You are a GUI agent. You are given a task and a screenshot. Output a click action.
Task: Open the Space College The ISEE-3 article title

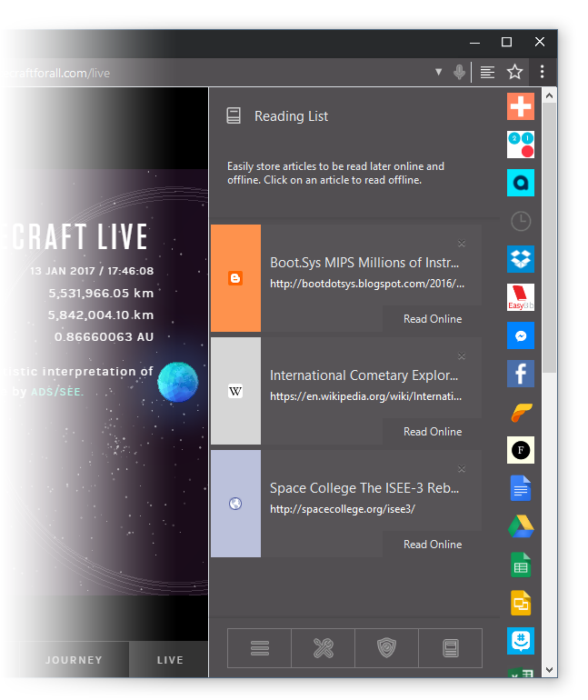coord(364,488)
